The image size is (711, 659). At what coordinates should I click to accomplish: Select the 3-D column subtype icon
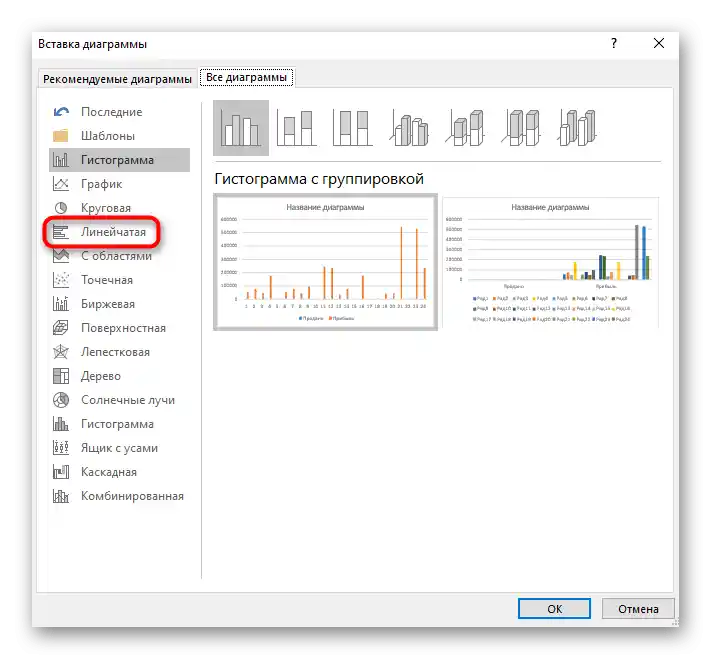tap(577, 128)
